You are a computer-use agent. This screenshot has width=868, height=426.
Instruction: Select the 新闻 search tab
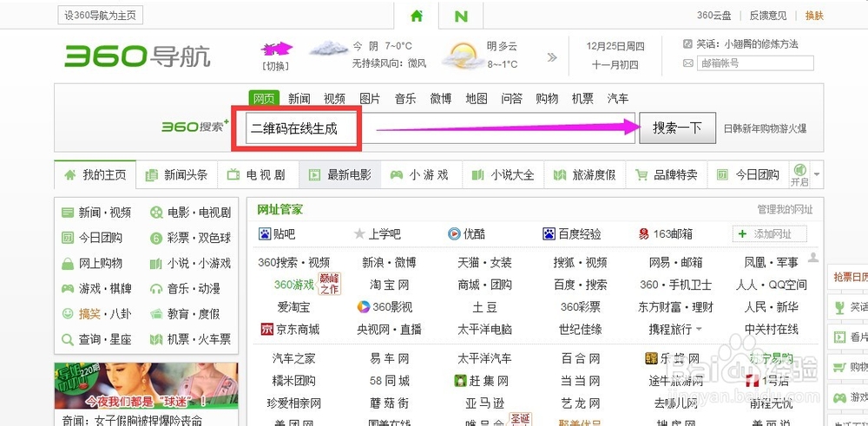tap(299, 99)
